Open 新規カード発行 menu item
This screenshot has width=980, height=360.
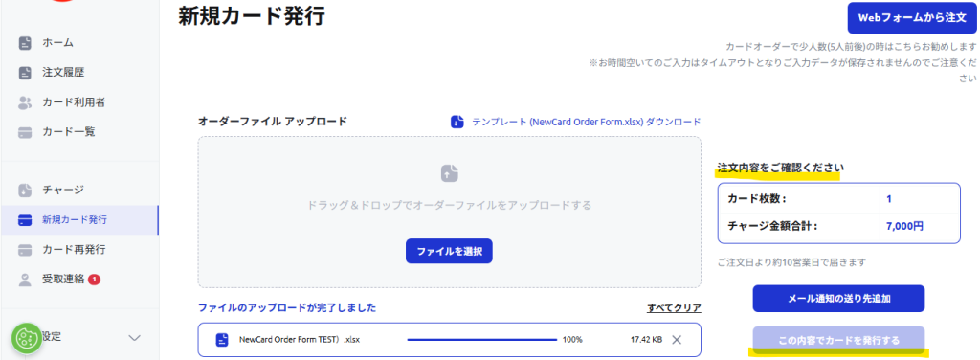click(x=79, y=220)
